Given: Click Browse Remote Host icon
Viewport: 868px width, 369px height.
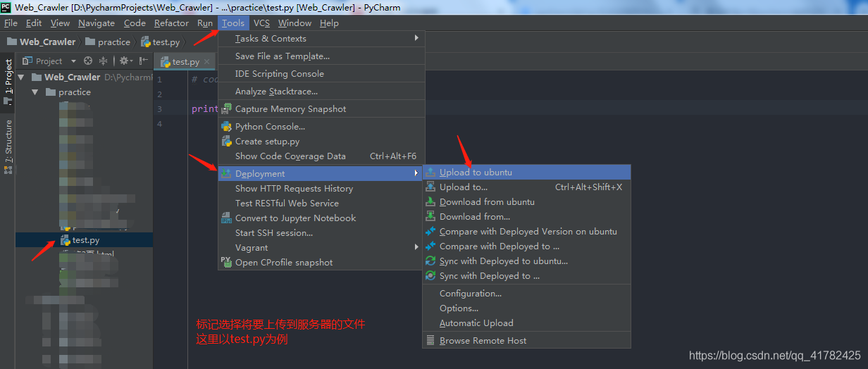Looking at the screenshot, I should click(x=430, y=341).
